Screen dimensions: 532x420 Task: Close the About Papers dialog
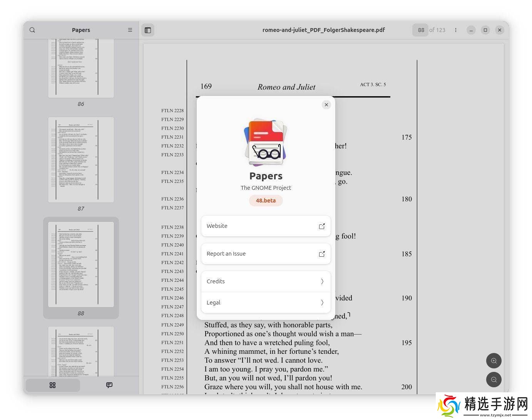click(x=326, y=105)
